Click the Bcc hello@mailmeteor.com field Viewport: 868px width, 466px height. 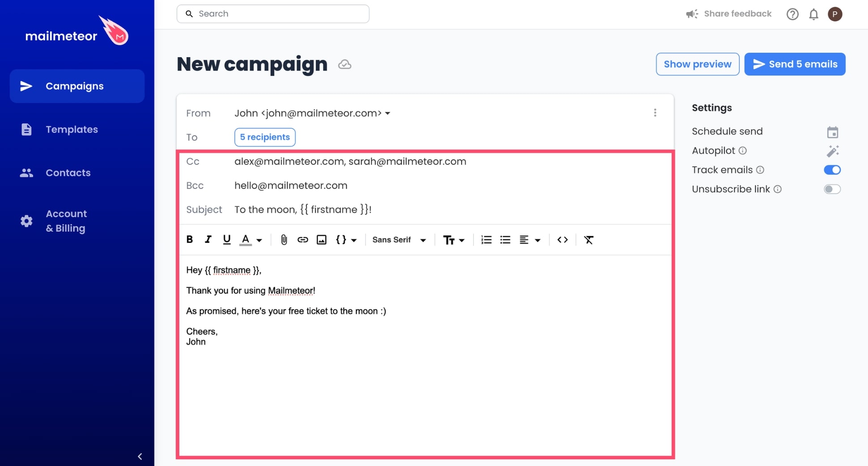point(291,185)
